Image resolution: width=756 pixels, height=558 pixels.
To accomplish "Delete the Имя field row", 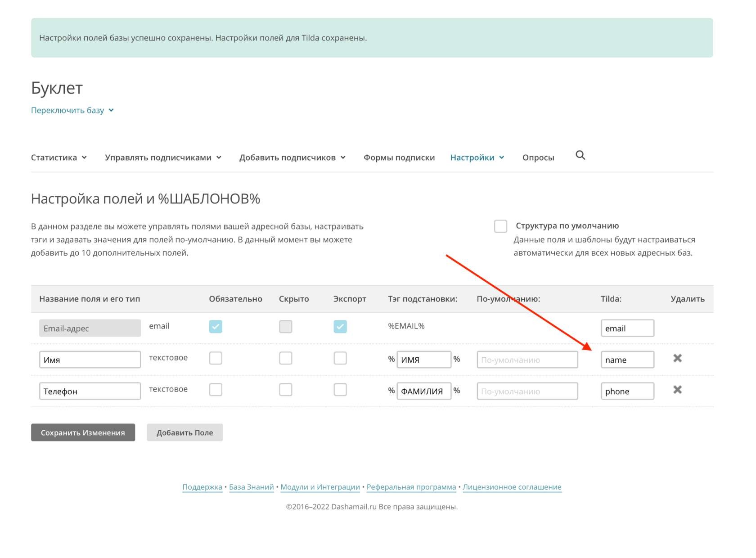I will pos(677,358).
